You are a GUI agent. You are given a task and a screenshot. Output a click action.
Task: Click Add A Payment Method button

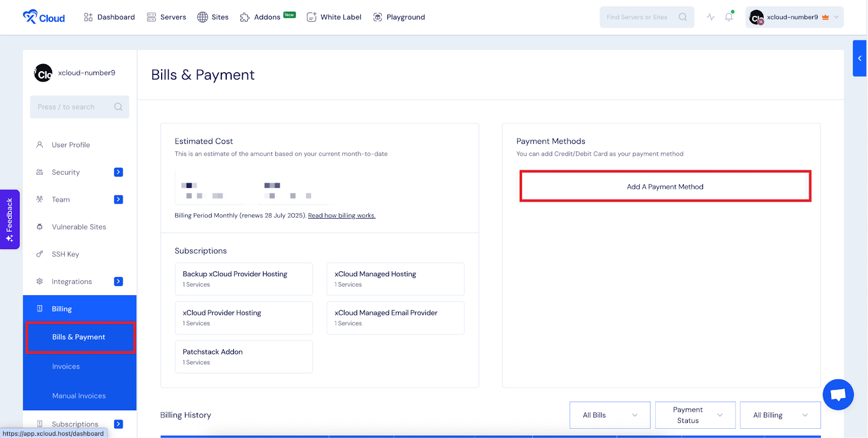[x=665, y=187]
